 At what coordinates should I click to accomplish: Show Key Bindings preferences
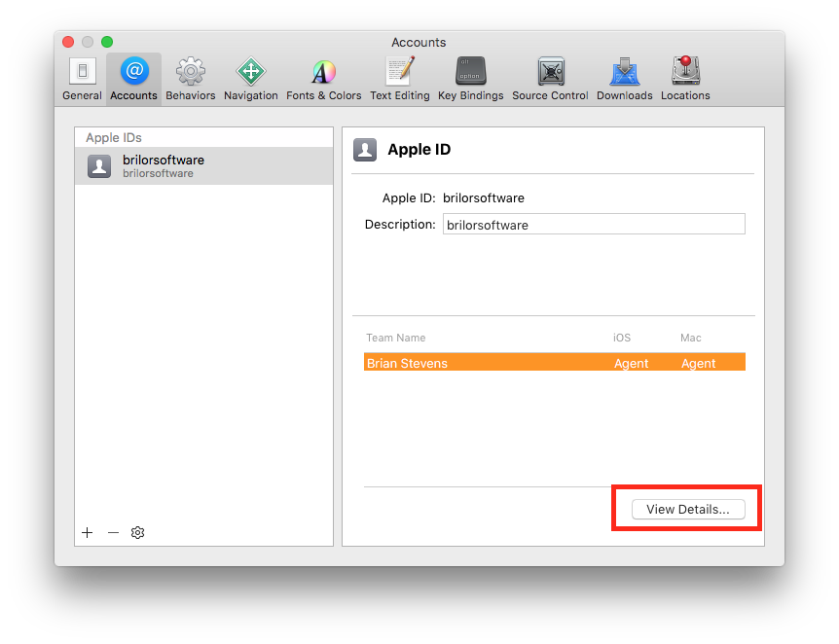click(471, 79)
